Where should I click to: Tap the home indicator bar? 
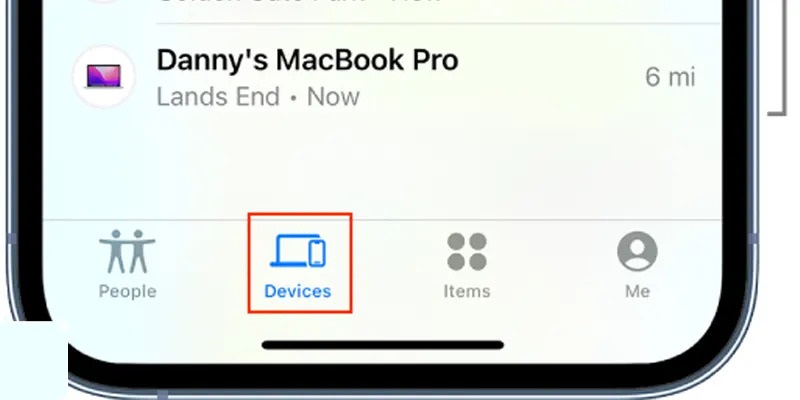click(383, 345)
